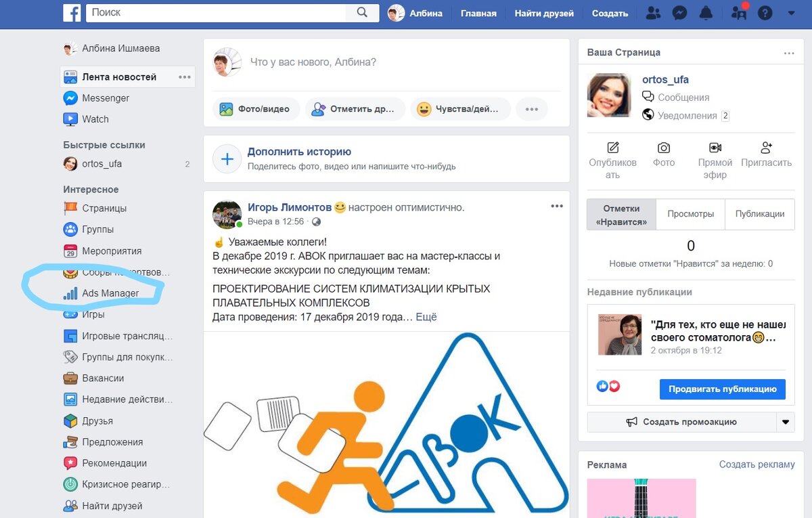Switch to the Публикации tab
This screenshot has width=812, height=518.
[760, 214]
